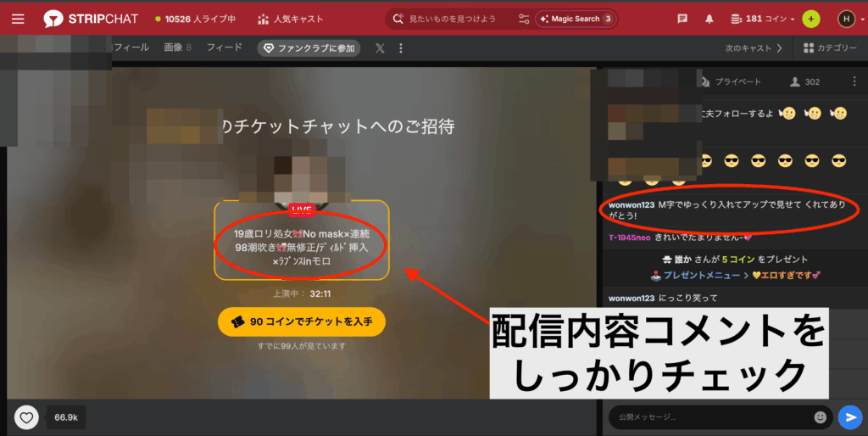Image resolution: width=868 pixels, height=436 pixels.
Task: View the 10526 人ライブ中 live list
Action: click(x=196, y=19)
